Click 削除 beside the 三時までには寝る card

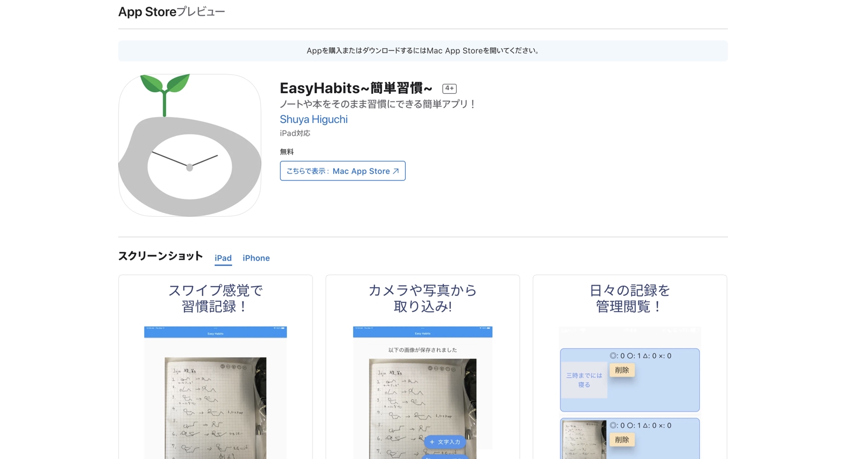(x=622, y=370)
